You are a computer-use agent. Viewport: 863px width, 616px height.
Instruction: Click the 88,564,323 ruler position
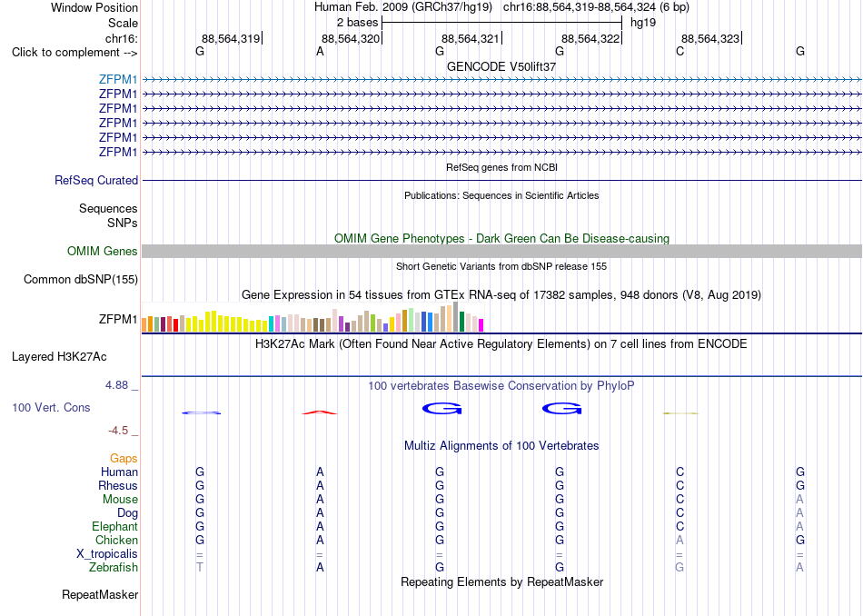(710, 38)
